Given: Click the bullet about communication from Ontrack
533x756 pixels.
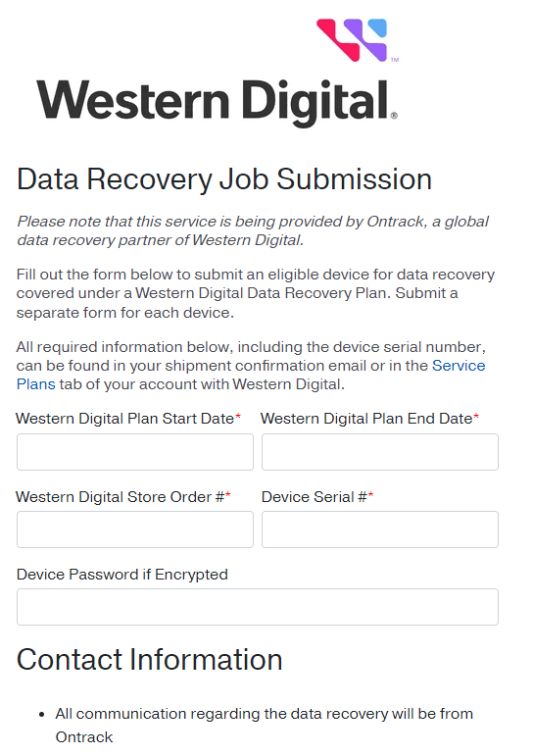Looking at the screenshot, I should click(x=265, y=726).
